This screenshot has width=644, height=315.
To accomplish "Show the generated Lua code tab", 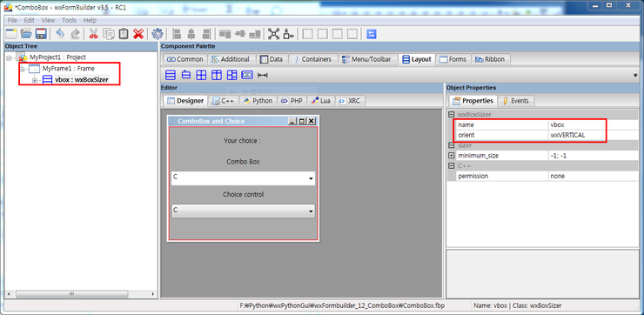I will point(321,101).
